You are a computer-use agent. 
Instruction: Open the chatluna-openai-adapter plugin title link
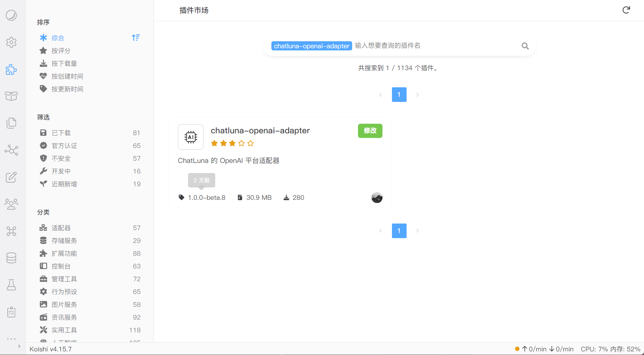point(260,131)
